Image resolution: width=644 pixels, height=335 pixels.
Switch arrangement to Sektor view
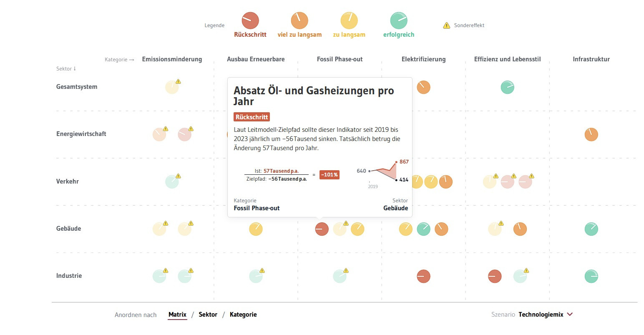pyautogui.click(x=208, y=315)
